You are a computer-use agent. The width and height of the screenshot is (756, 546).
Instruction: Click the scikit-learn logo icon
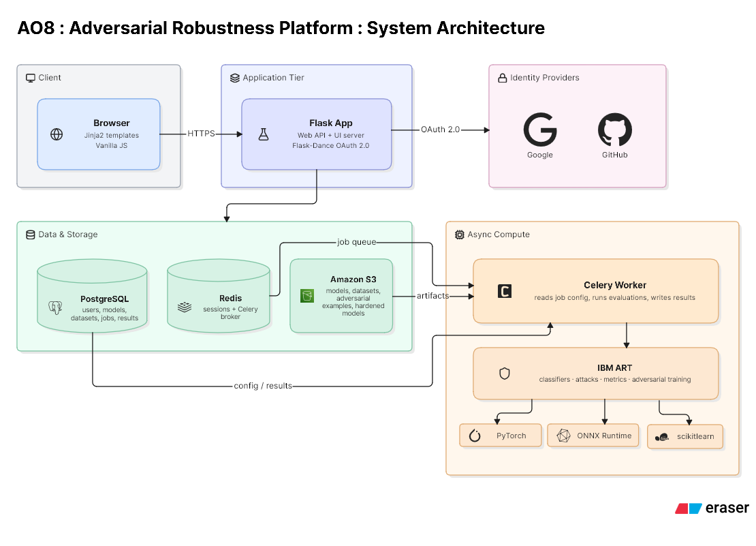click(x=662, y=437)
